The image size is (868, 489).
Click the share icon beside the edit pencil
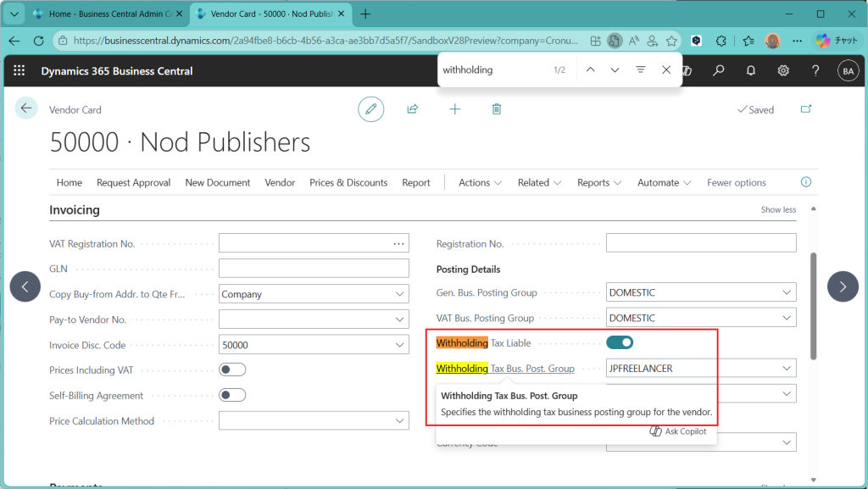[413, 109]
